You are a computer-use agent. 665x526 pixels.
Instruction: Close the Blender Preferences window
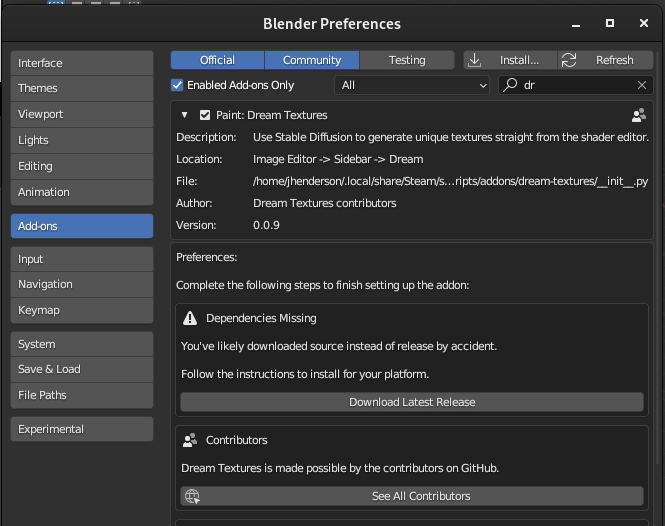point(644,23)
